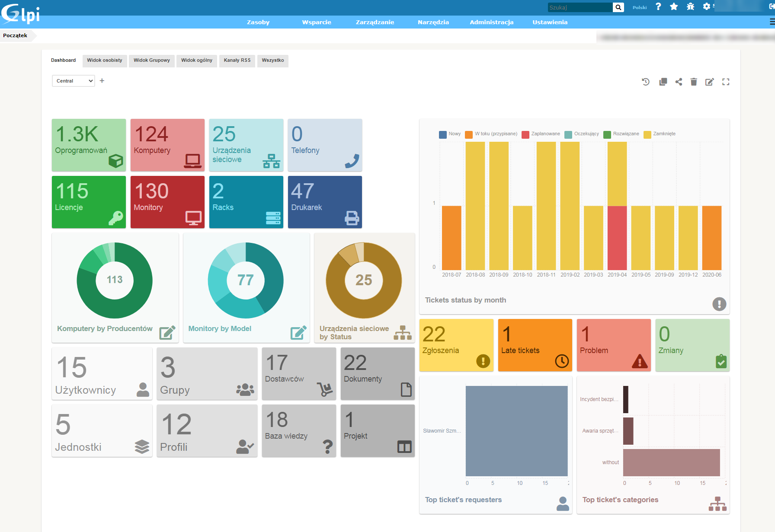Screen dimensions: 775x532
Task: Switch to the Widok osobisty tab
Action: pos(105,61)
